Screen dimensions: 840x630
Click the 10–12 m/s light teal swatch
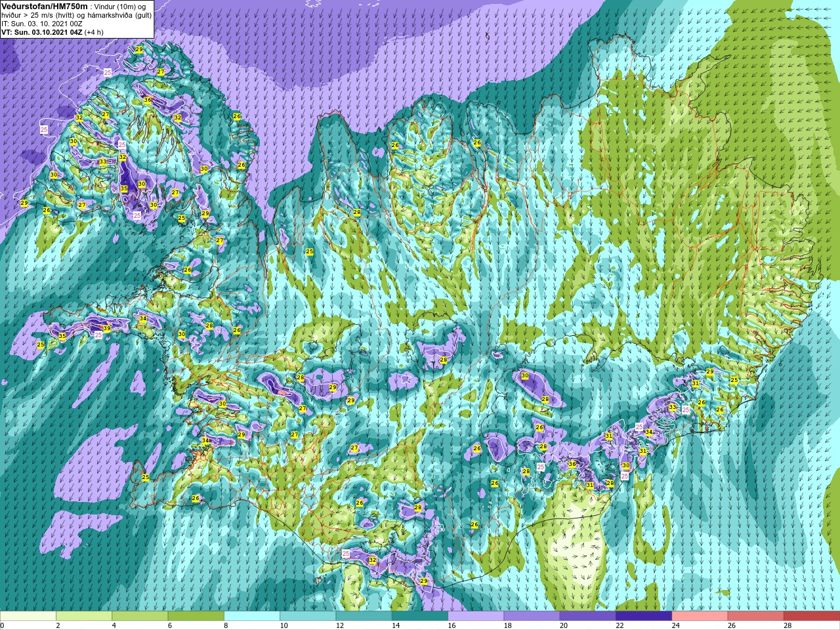tap(308, 616)
